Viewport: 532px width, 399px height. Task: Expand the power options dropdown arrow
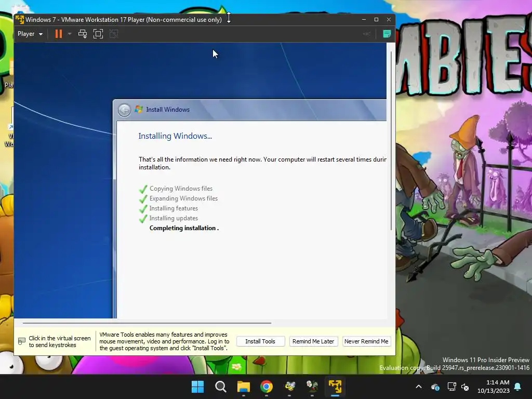70,34
